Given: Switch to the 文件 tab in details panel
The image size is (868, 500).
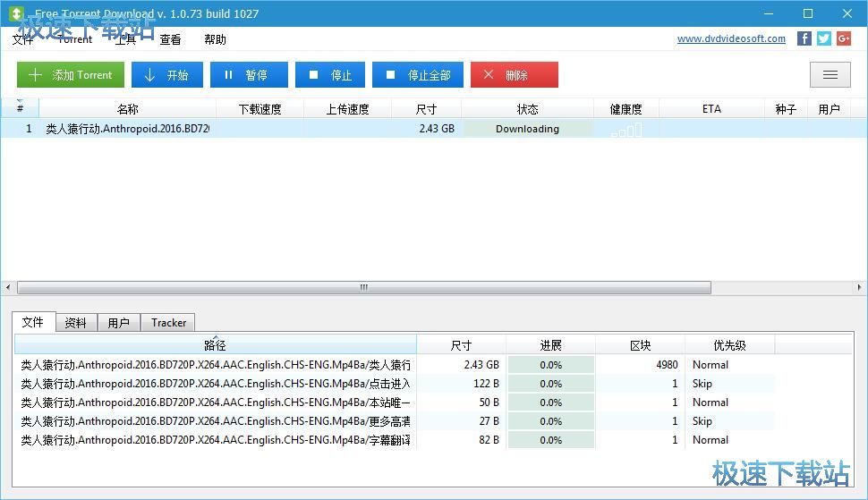Looking at the screenshot, I should [x=33, y=322].
